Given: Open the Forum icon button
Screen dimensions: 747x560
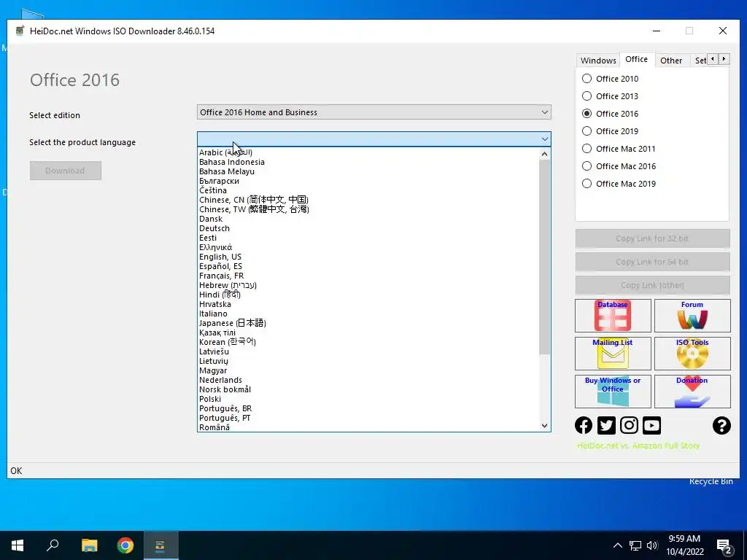Looking at the screenshot, I should (x=692, y=316).
